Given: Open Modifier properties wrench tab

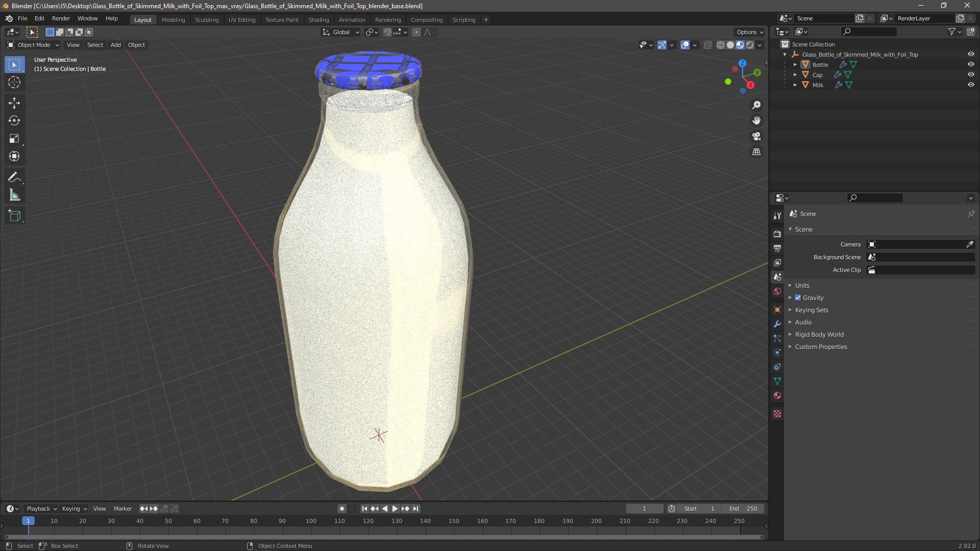Looking at the screenshot, I should [777, 324].
